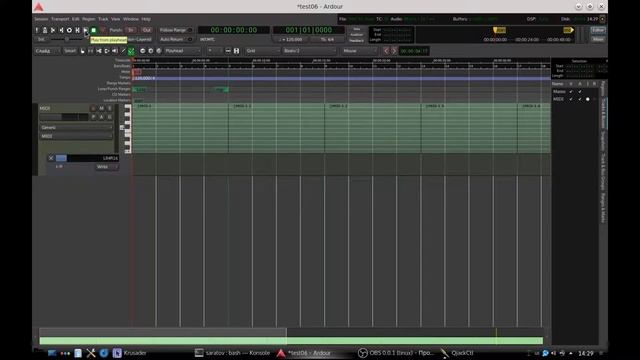This screenshot has width=640, height=360.
Task: Click the Smart mode button
Action: click(70, 51)
